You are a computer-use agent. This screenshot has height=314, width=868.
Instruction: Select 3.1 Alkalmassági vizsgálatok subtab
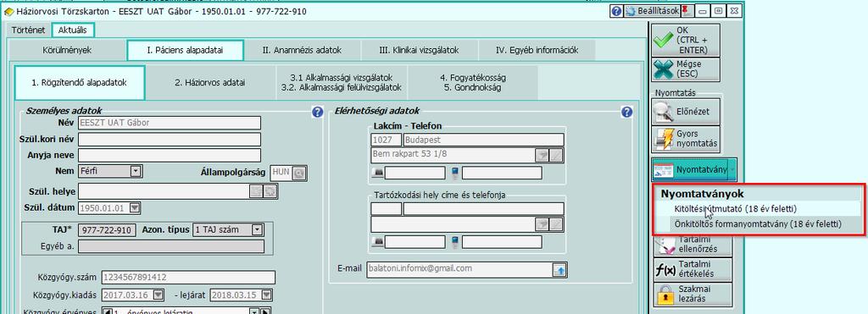[x=341, y=83]
